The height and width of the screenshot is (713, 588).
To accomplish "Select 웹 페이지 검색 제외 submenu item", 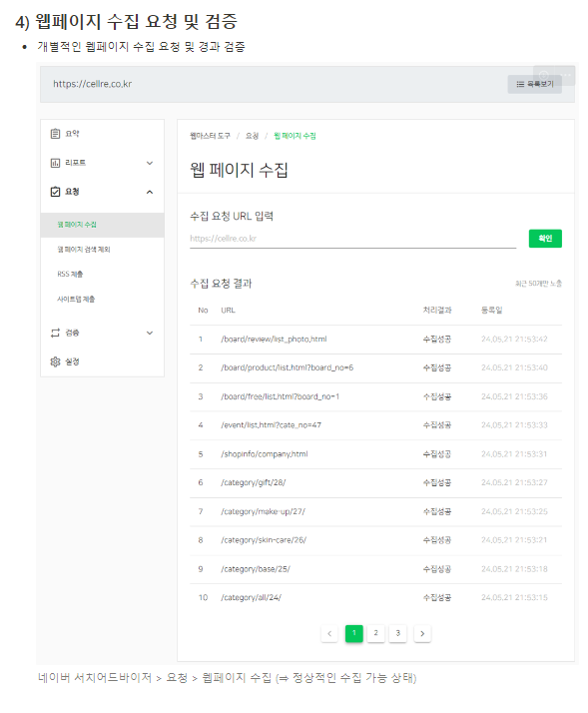I will click(x=84, y=250).
